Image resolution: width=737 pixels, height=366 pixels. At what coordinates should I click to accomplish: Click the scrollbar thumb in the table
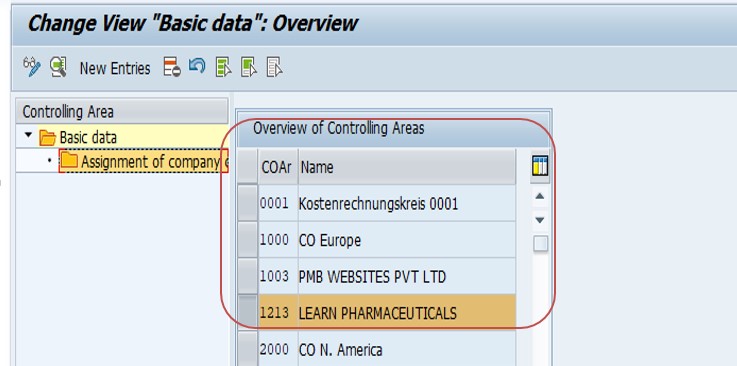point(541,244)
